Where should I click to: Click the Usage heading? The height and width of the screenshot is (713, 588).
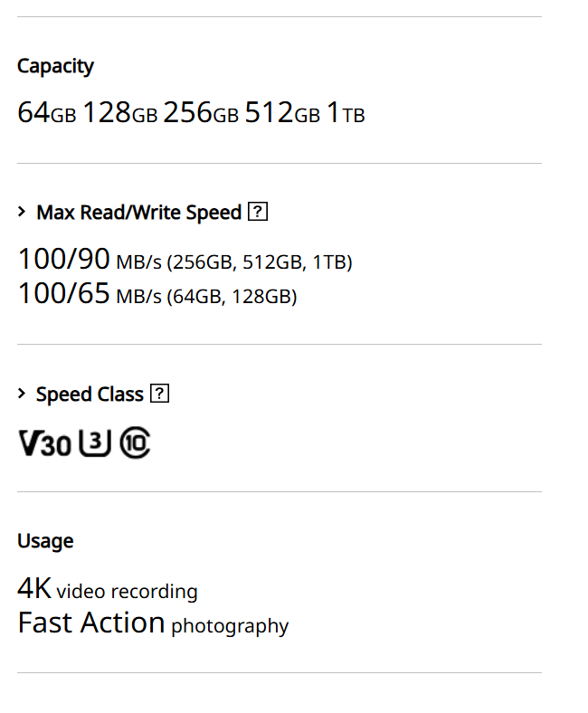(x=45, y=541)
